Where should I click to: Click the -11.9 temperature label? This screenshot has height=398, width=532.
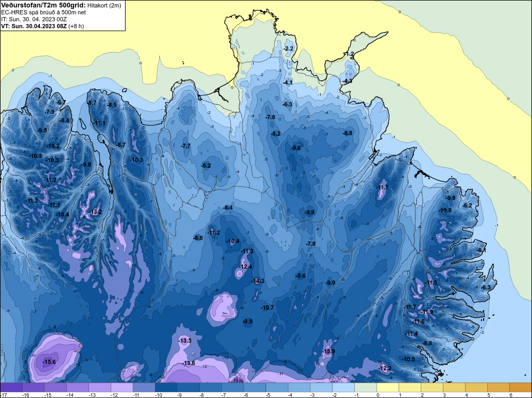tap(427, 312)
